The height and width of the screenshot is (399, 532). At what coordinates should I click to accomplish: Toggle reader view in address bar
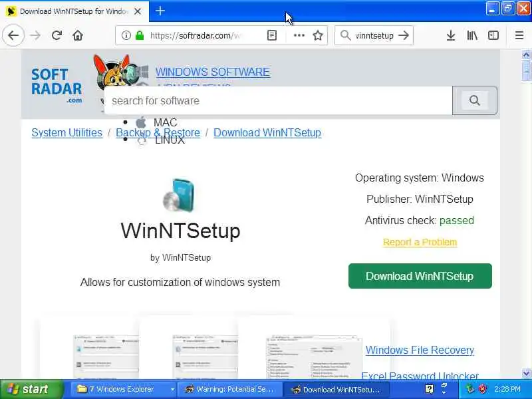tap(272, 35)
